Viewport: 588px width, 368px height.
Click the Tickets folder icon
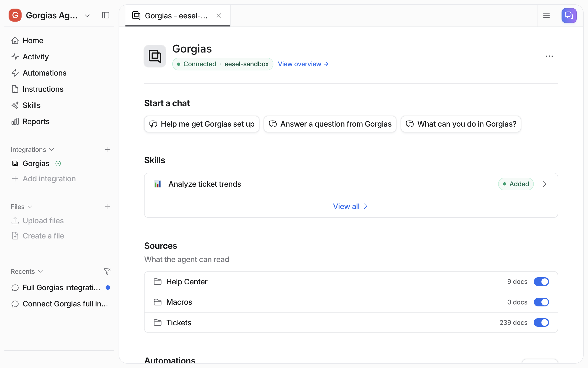158,322
